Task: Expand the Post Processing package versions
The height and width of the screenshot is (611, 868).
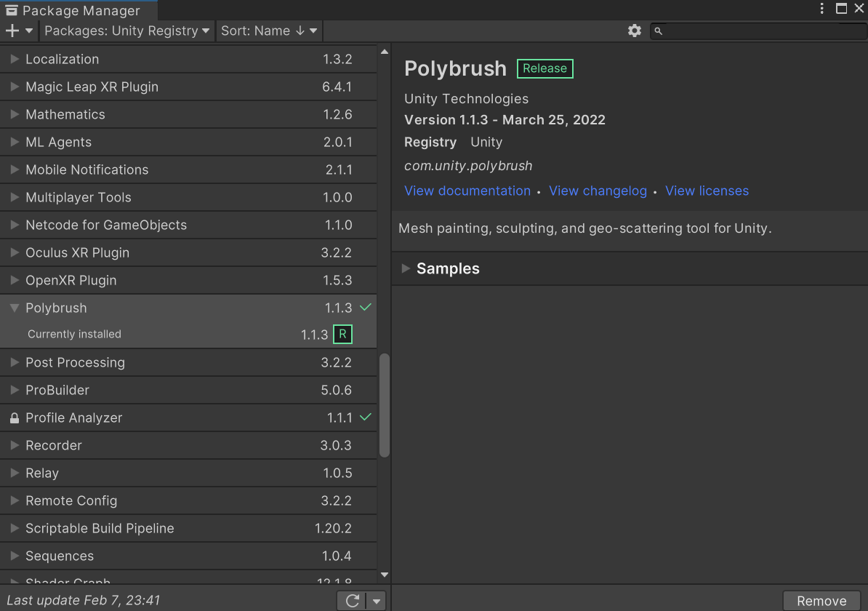Action: pyautogui.click(x=15, y=363)
